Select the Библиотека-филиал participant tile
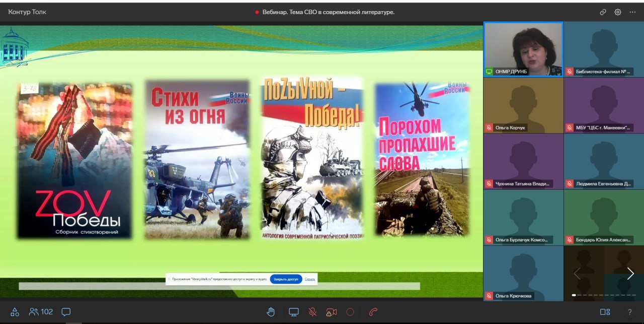Screen dimensions: 644x324 click(604, 49)
